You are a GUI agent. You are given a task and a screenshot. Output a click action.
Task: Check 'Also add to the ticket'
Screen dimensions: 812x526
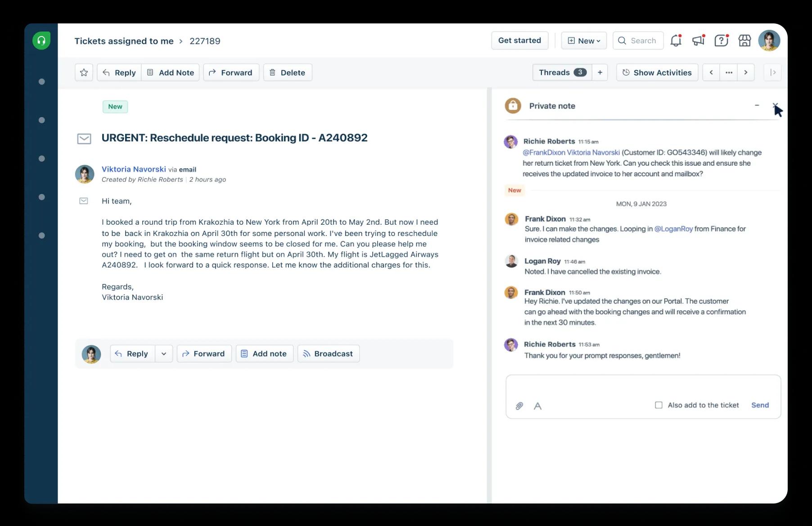[659, 405]
